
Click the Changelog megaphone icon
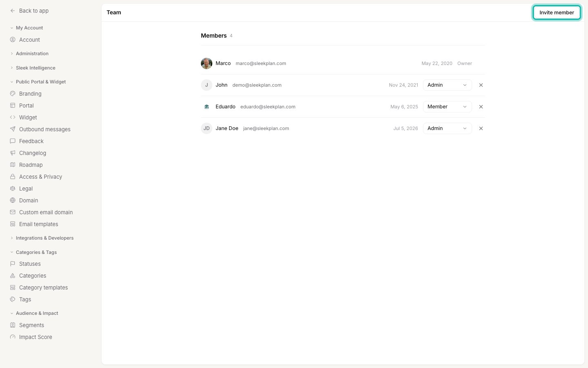click(13, 153)
